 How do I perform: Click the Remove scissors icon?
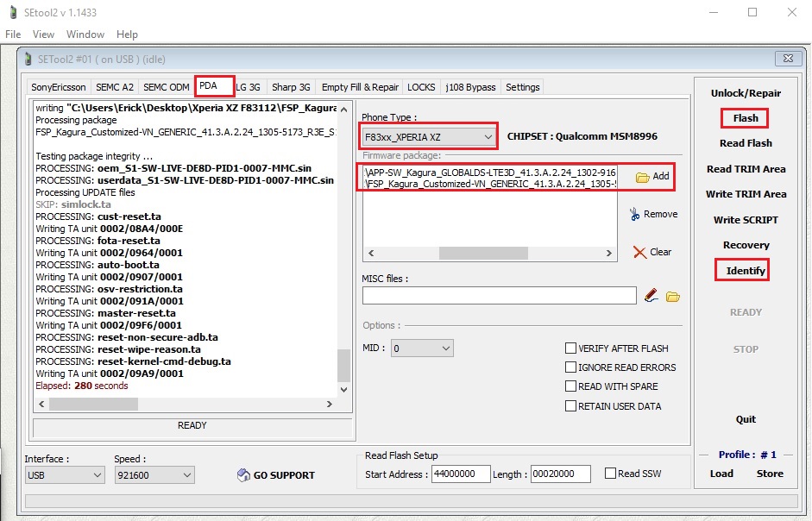tap(634, 215)
